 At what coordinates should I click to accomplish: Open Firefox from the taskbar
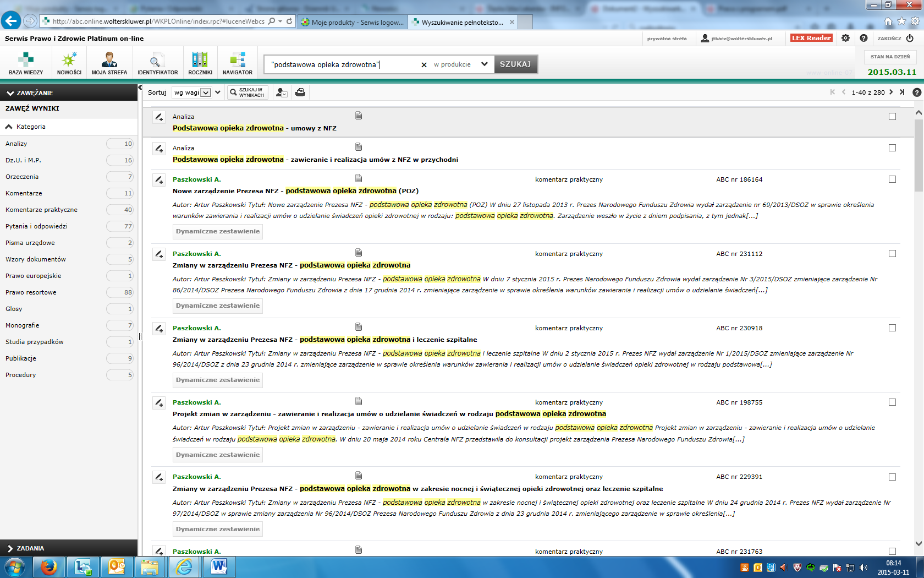coord(49,566)
